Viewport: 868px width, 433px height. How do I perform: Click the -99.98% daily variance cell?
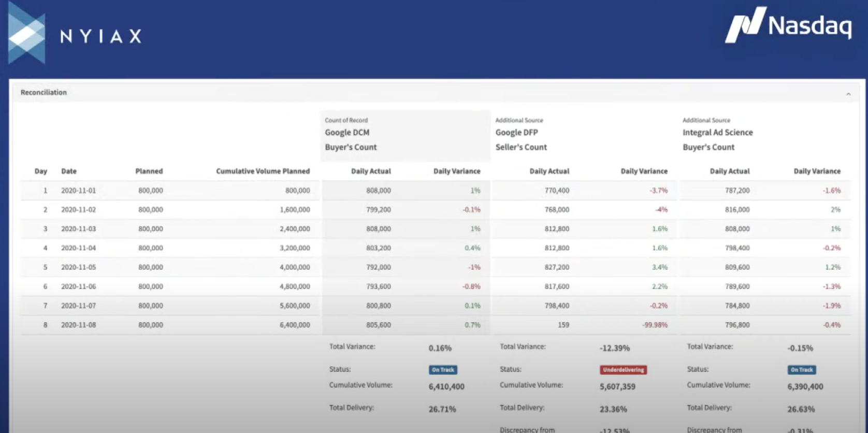coord(655,325)
